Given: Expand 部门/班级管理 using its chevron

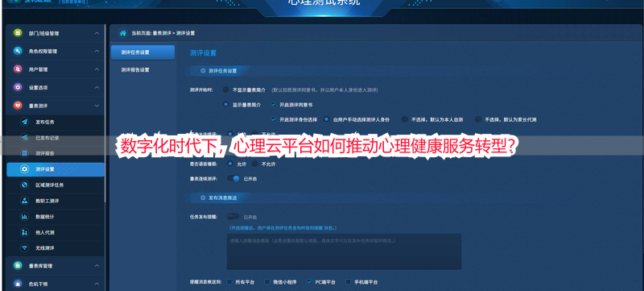Looking at the screenshot, I should (x=97, y=33).
